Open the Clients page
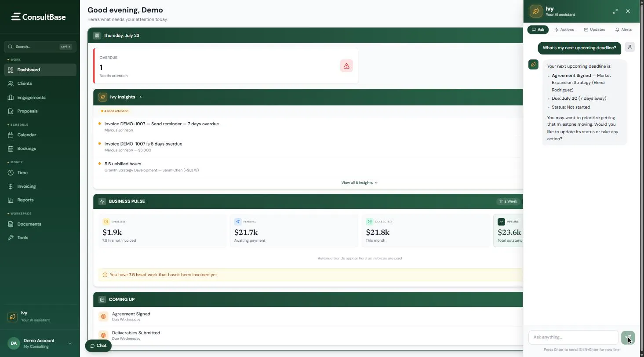The image size is (644, 357). 40,84
